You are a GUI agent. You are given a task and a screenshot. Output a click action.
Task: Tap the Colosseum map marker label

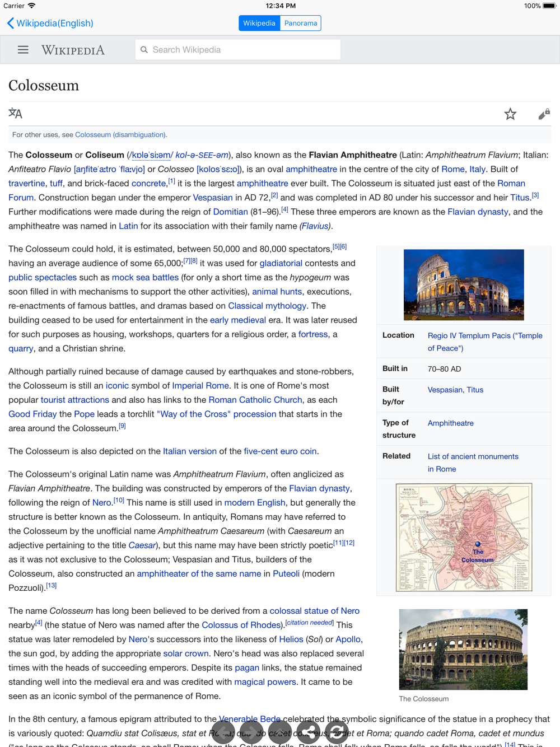point(478,556)
